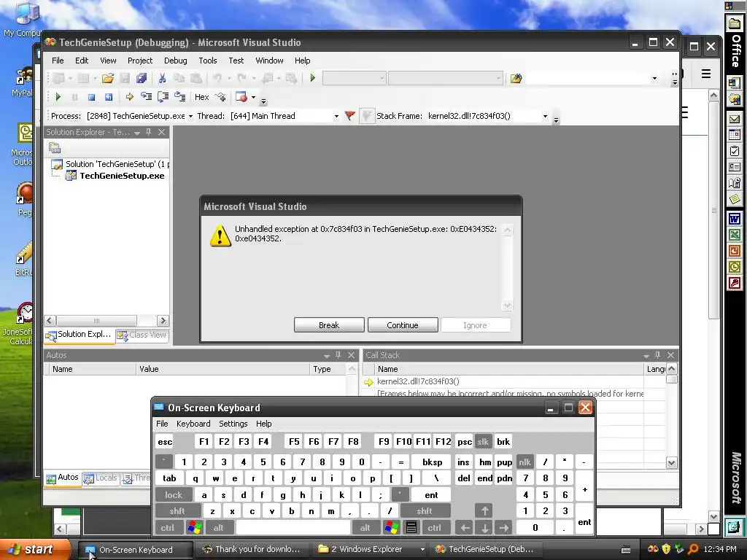Viewport: 747px width, 560px height.
Task: Open the Tools menu in Visual Studio
Action: 208,61
